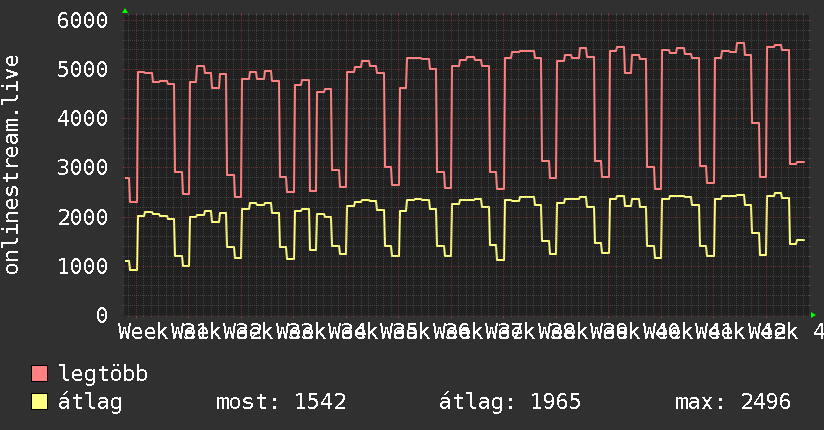The image size is (824, 430).
Task: Click the red legtöbb legend swatch
Action: point(40,375)
